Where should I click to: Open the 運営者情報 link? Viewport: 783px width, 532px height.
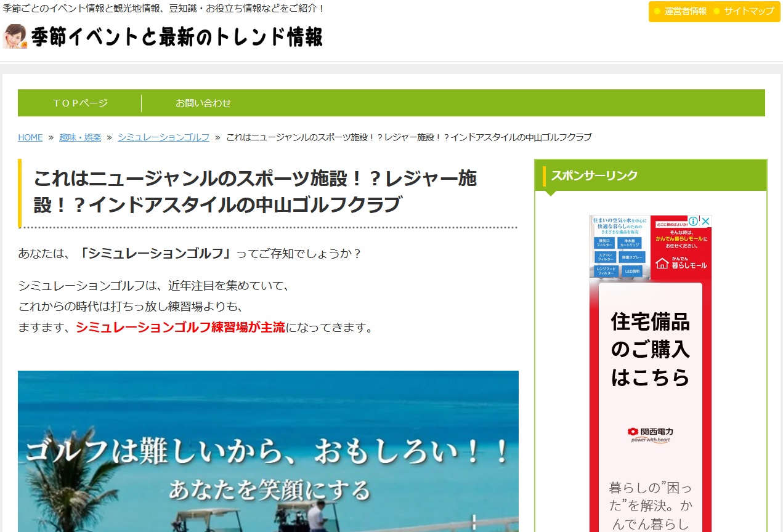point(685,11)
